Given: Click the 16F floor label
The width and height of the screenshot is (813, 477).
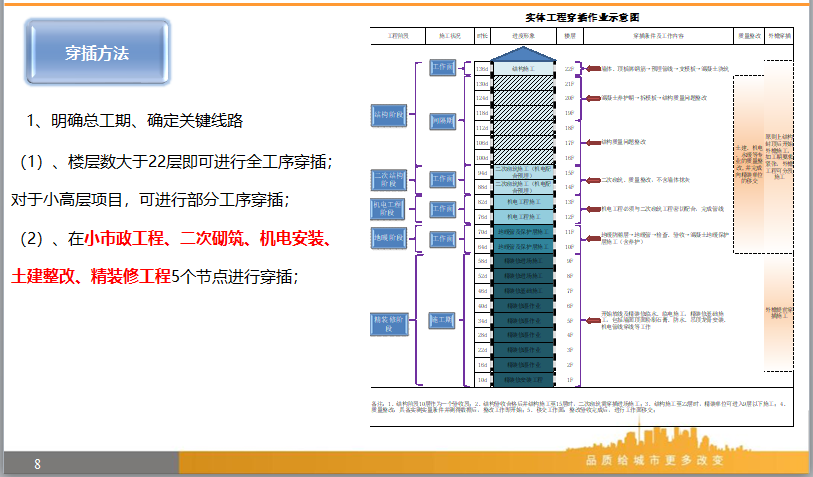Looking at the screenshot, I should pos(569,158).
